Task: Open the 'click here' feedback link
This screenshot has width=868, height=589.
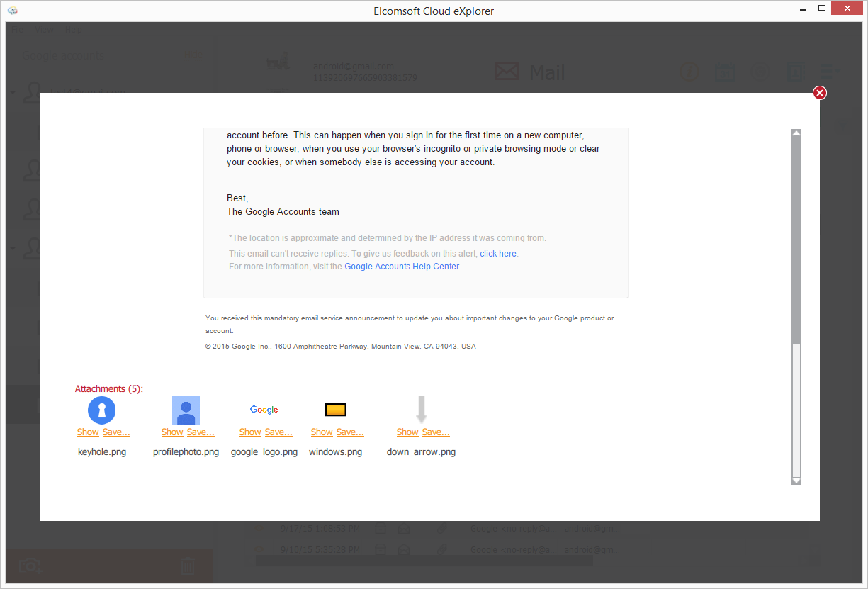Action: point(498,253)
